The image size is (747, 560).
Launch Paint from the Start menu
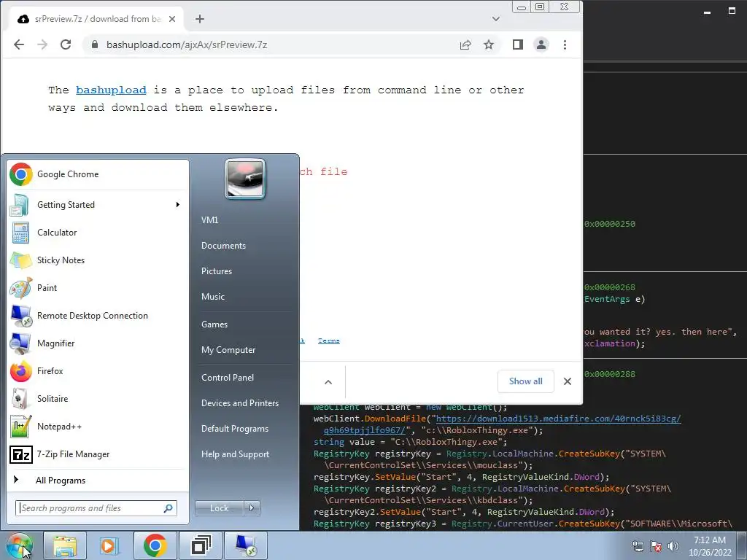(x=98, y=287)
